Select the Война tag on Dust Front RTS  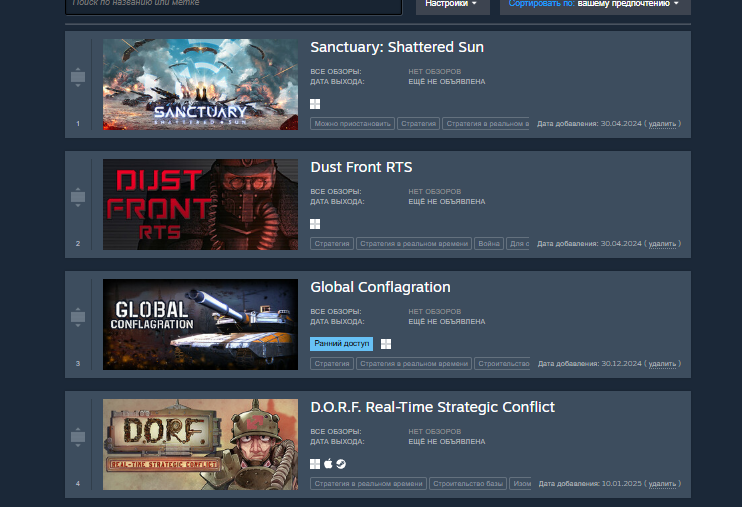click(x=489, y=243)
